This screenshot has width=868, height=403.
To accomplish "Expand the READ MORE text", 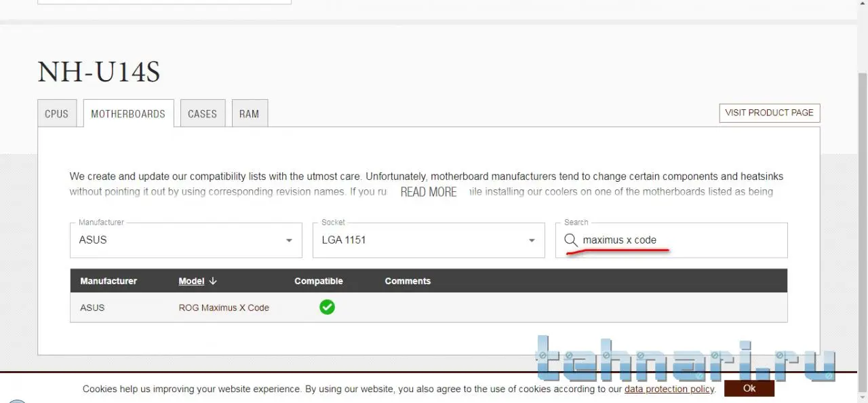I will pos(429,192).
